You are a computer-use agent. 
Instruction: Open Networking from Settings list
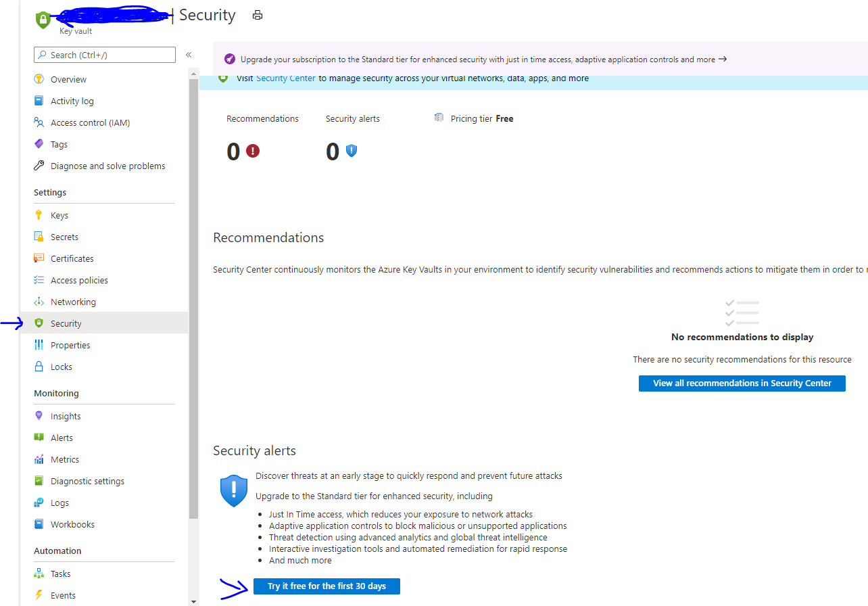(x=73, y=302)
